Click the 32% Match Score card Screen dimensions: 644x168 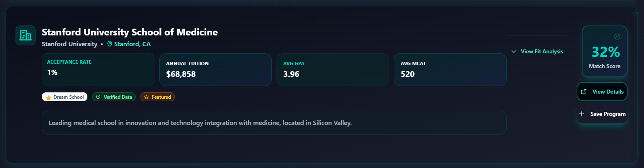coord(604,52)
